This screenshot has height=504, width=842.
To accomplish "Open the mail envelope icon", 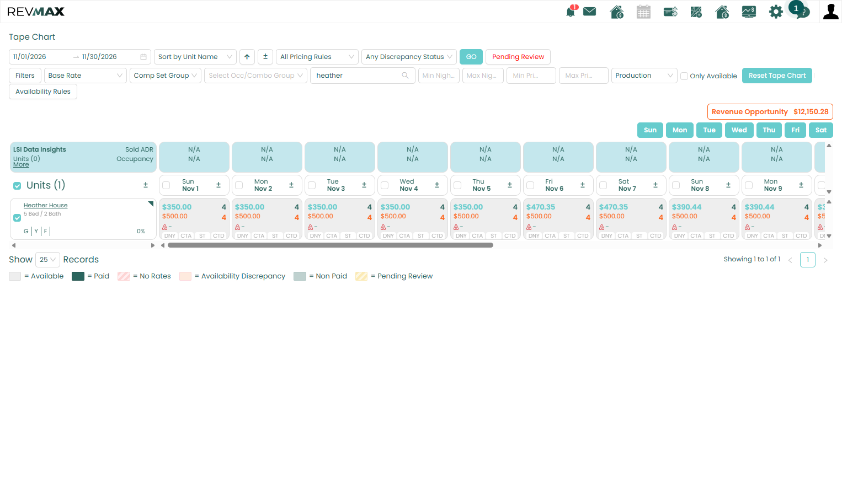I will point(590,11).
